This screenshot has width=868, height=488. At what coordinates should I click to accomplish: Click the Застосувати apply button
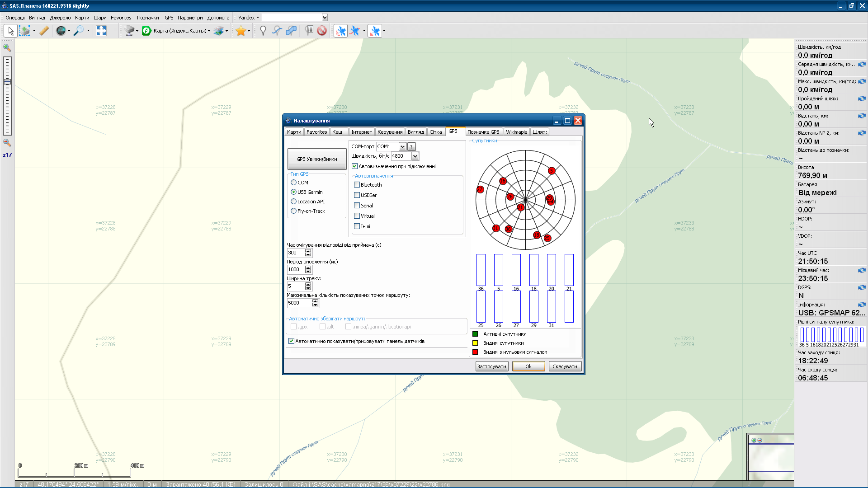point(491,366)
